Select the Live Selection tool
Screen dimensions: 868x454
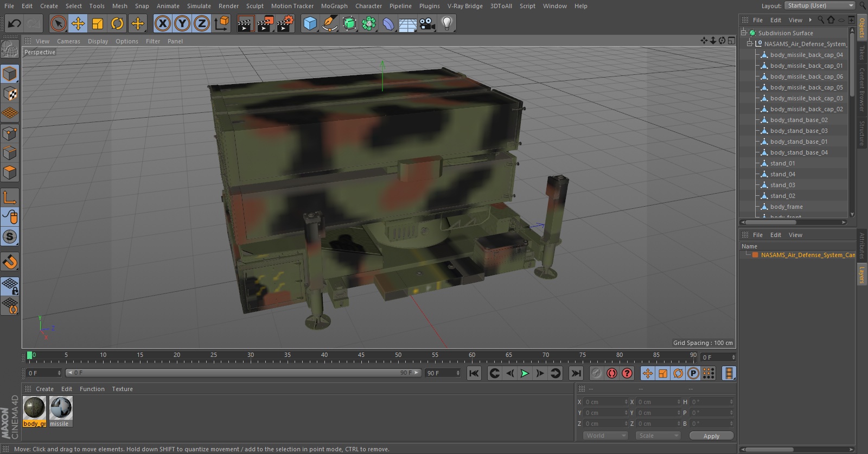click(x=59, y=23)
